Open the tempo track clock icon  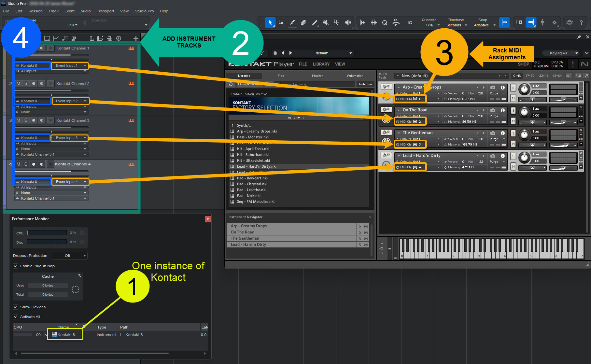tap(119, 38)
